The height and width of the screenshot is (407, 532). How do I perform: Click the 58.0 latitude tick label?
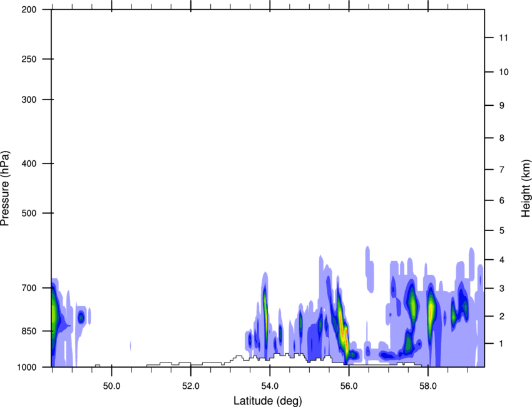click(x=428, y=386)
